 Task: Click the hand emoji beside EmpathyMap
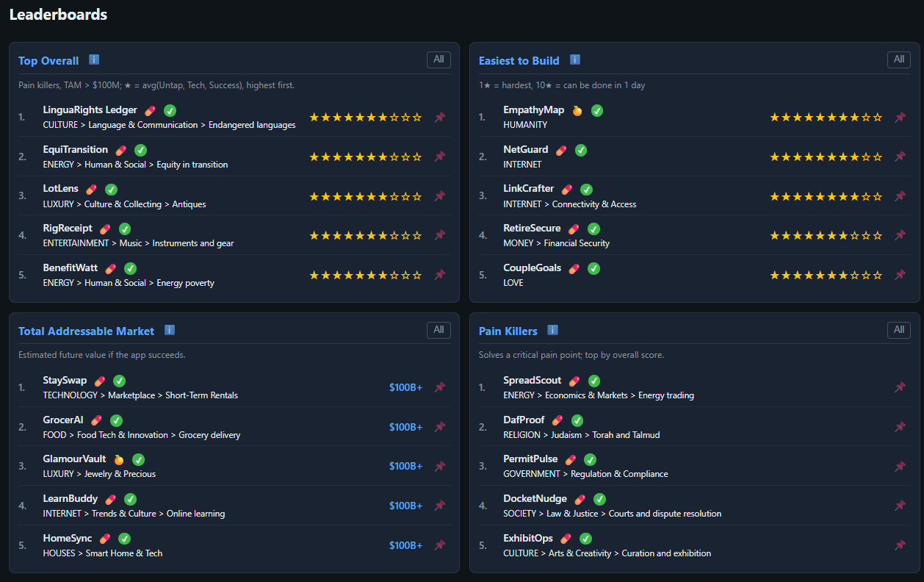coord(577,109)
